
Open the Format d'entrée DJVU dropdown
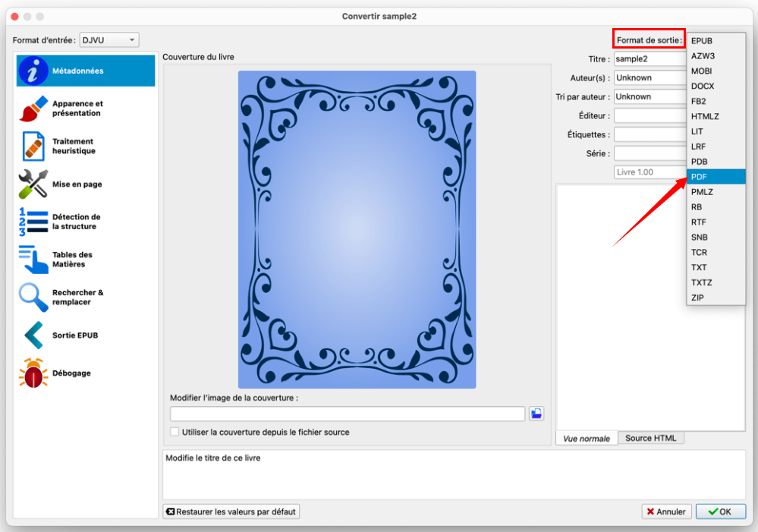109,39
